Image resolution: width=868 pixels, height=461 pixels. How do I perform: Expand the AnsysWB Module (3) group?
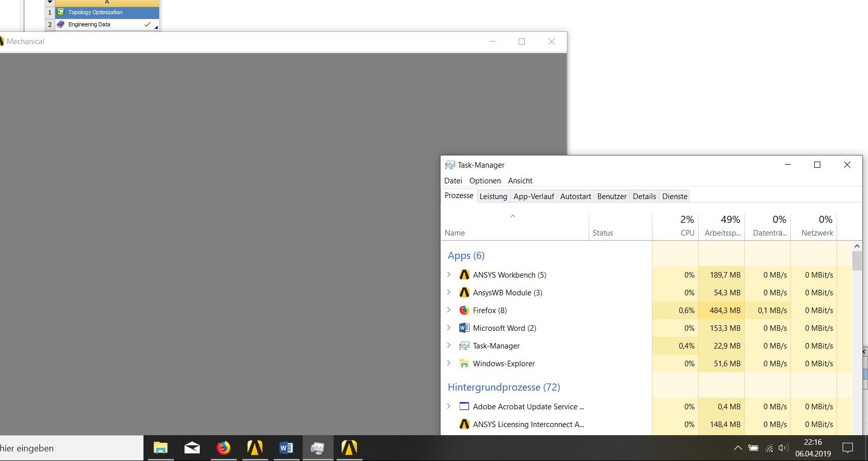point(449,292)
